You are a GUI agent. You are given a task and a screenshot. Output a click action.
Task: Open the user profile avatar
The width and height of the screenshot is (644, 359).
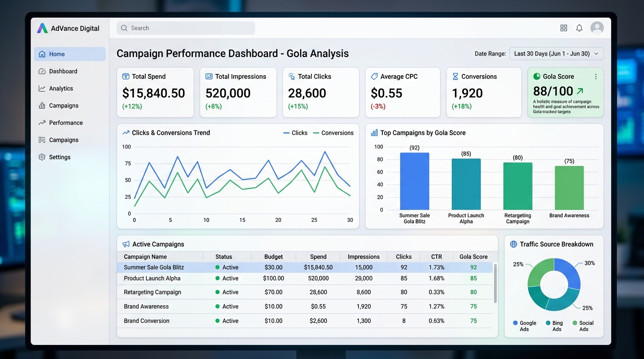[x=597, y=28]
